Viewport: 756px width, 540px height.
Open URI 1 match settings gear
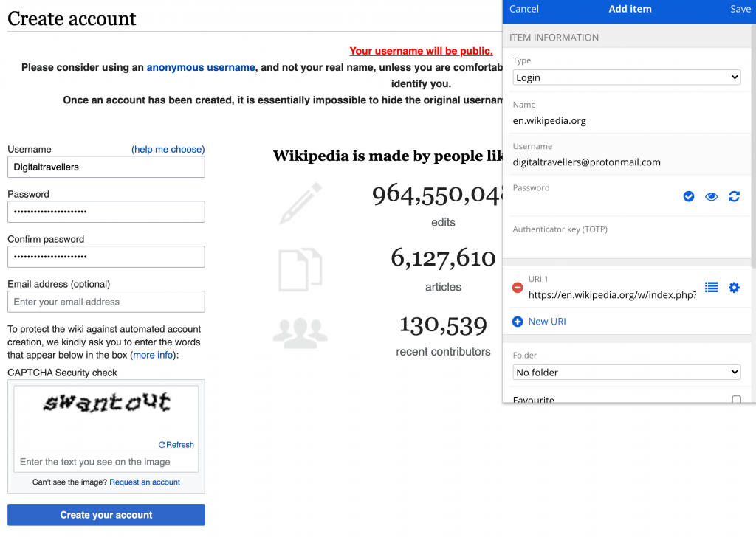(x=734, y=288)
